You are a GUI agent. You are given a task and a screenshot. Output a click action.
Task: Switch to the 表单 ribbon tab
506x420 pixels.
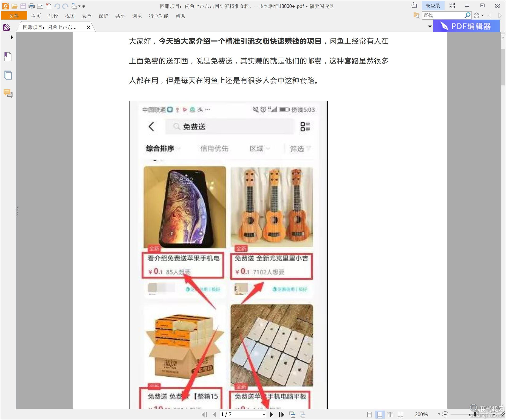point(86,16)
